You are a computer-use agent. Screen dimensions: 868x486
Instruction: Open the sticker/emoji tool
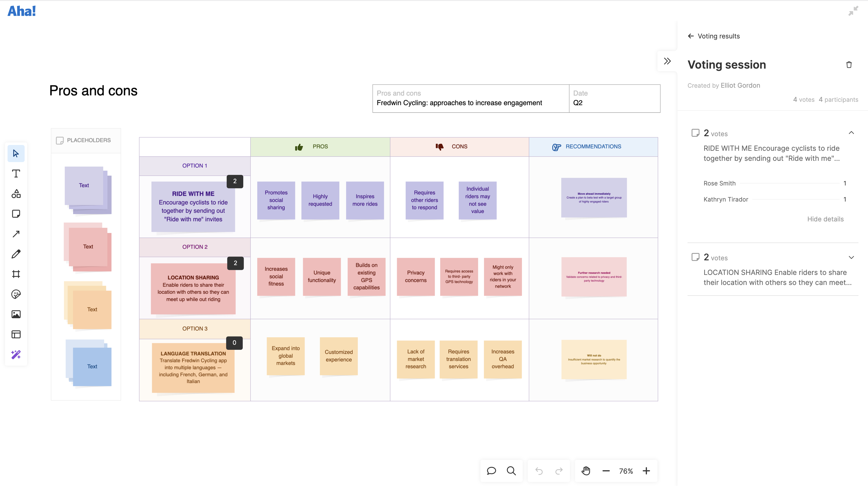16,294
